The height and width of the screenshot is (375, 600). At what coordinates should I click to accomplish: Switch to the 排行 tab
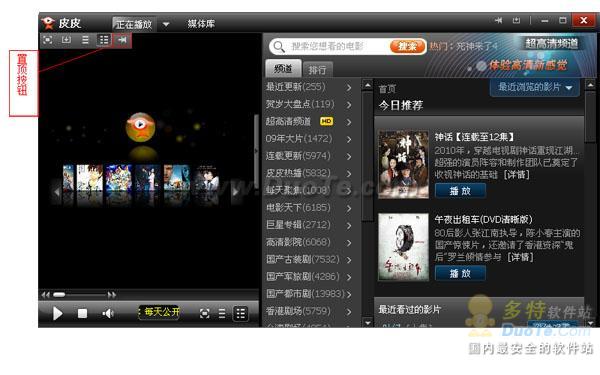[317, 70]
